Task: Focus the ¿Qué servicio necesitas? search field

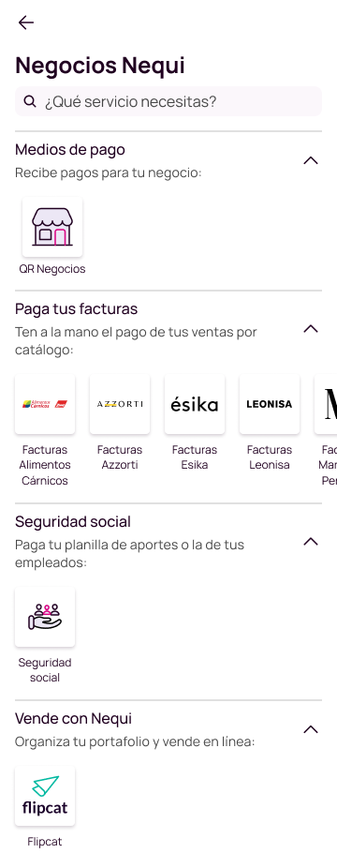Action: [x=168, y=101]
